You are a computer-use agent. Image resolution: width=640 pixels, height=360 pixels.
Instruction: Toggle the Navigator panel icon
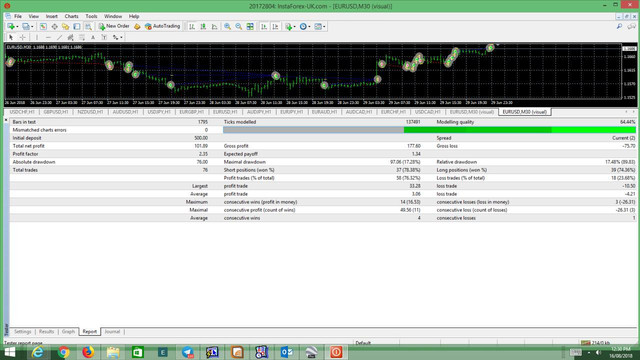(x=65, y=27)
